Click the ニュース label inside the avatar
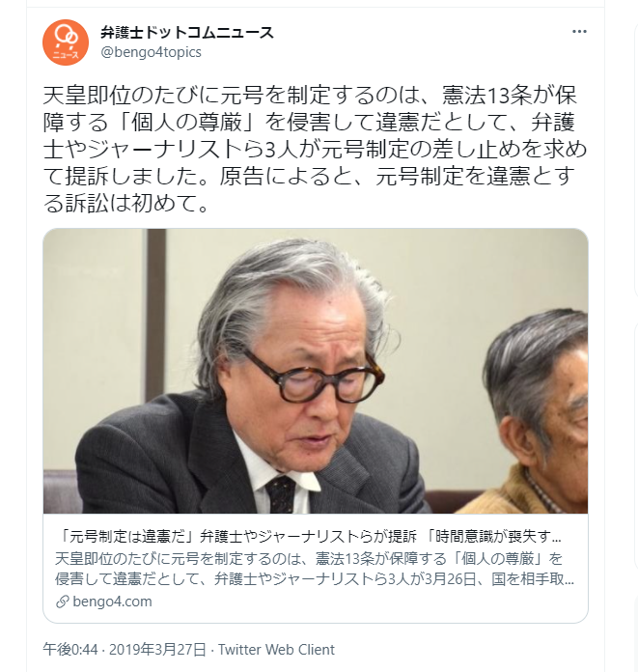638x672 pixels. click(x=66, y=55)
